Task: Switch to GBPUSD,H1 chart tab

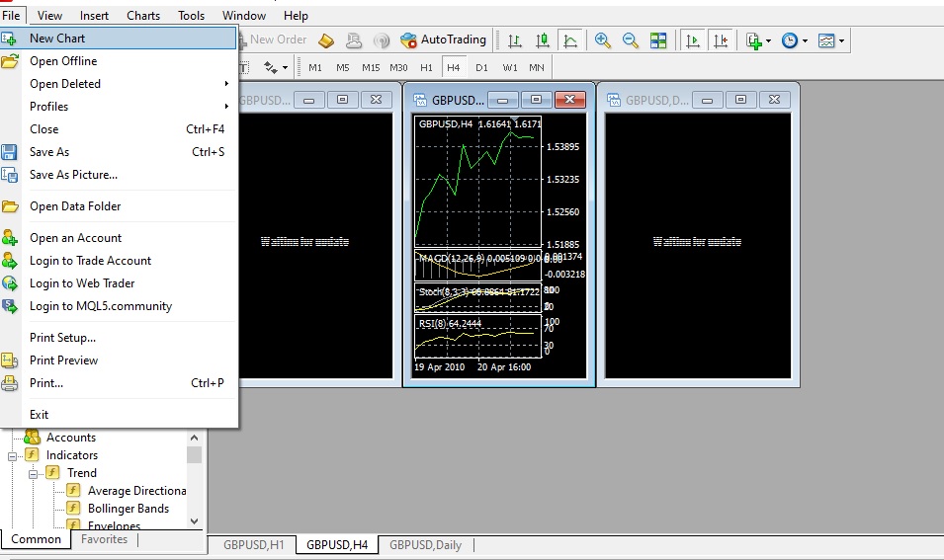Action: 253,545
